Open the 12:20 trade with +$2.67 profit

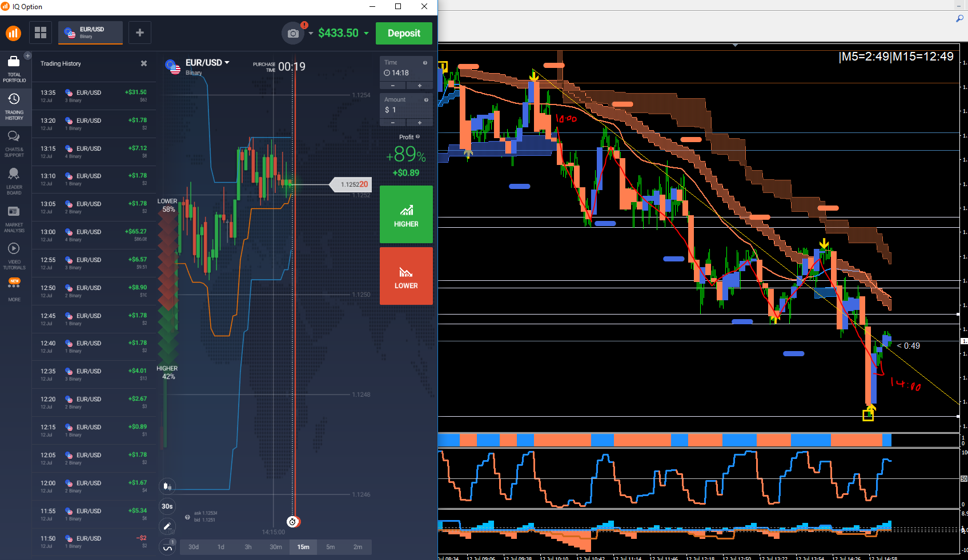[x=94, y=402]
